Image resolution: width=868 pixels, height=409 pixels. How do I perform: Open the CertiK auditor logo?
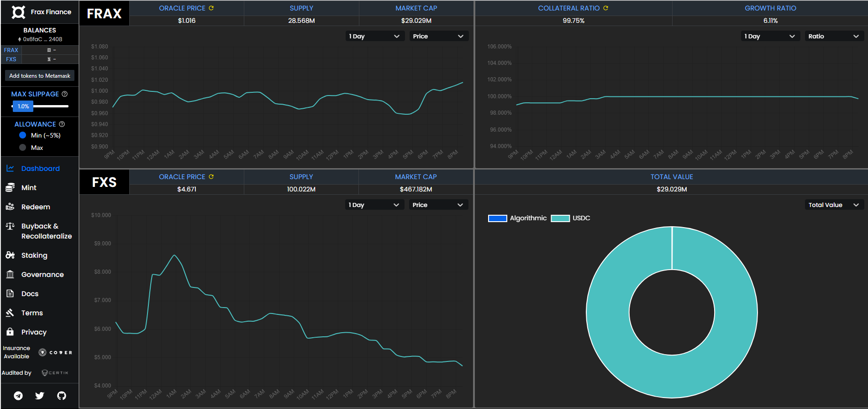(x=55, y=372)
